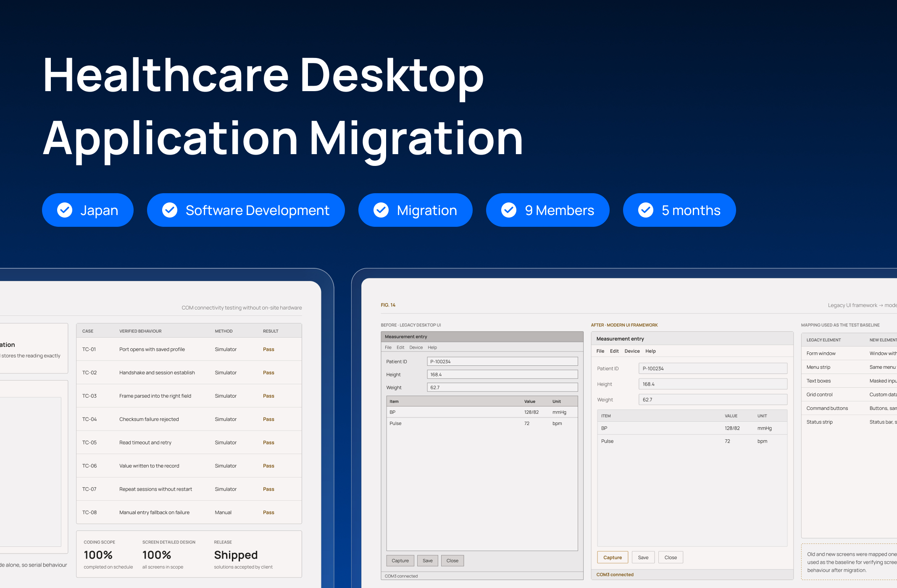Focus Patient ID field in legacy window

tap(502, 362)
